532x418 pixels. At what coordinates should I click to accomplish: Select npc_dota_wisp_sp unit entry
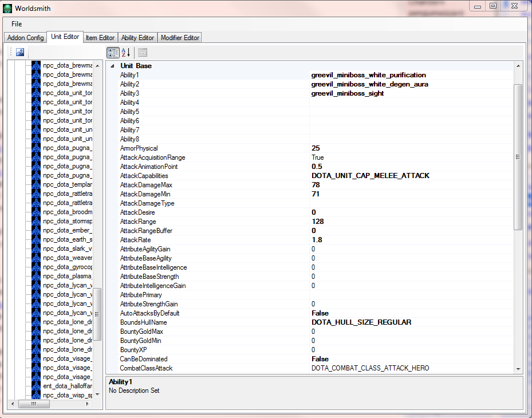pos(68,395)
